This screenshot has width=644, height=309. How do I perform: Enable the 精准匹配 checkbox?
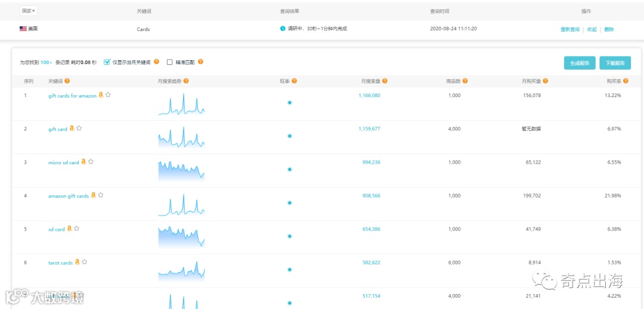coord(169,62)
